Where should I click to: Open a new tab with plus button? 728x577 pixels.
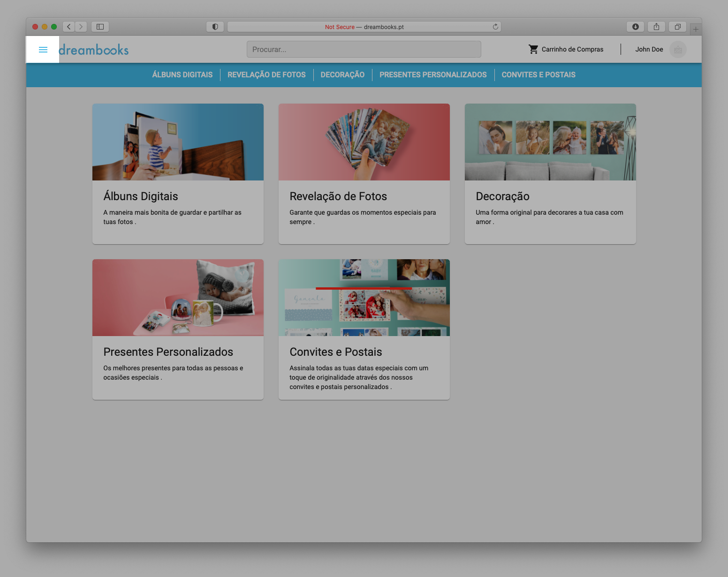tap(696, 29)
